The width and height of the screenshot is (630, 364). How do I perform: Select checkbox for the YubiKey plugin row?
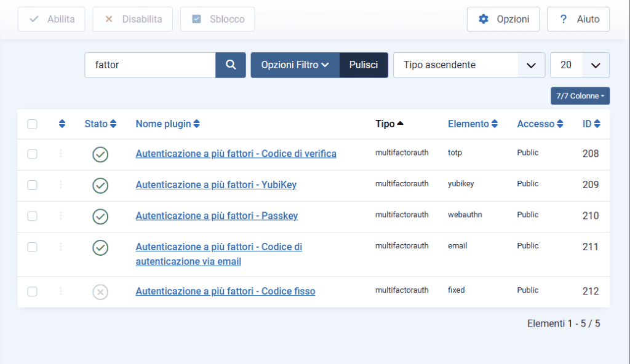[33, 185]
